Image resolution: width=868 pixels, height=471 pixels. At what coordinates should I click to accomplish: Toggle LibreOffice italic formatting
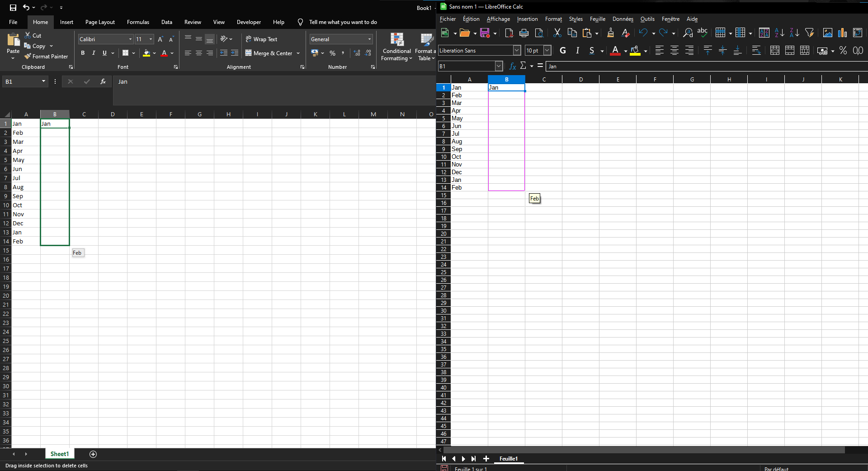point(577,50)
